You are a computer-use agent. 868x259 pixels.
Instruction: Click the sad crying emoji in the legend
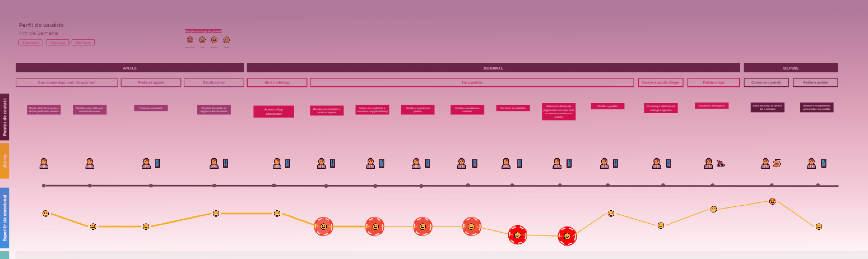pos(226,40)
